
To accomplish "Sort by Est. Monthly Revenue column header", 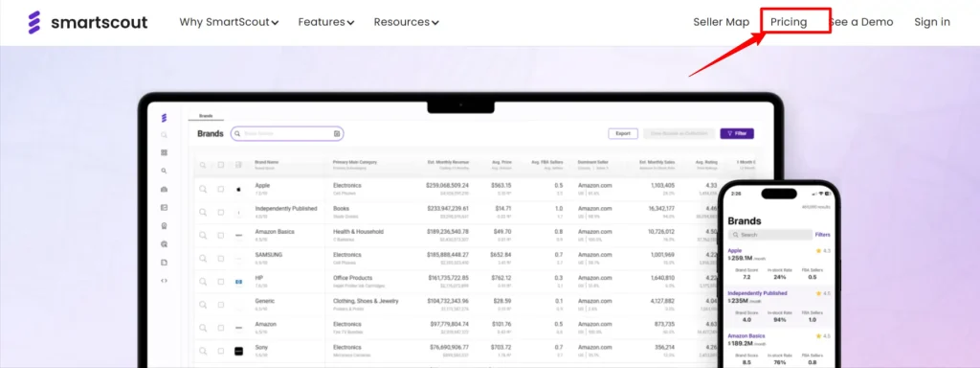I will (448, 162).
